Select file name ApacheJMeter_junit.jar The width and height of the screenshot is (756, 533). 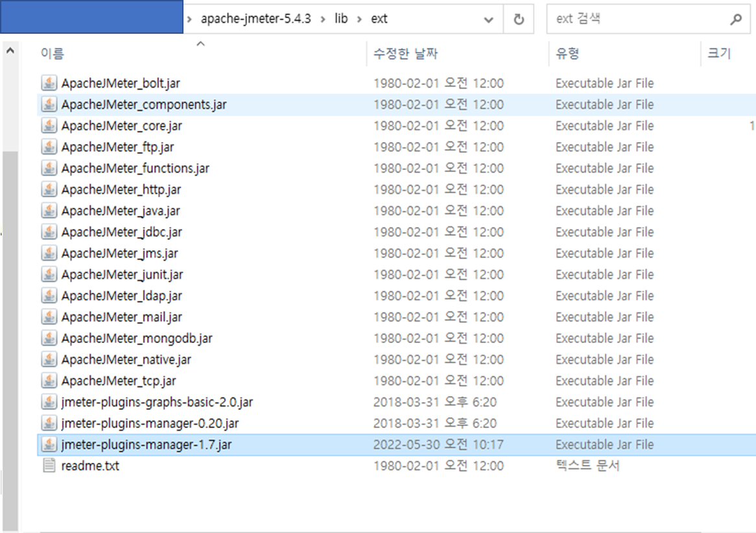[x=122, y=274]
